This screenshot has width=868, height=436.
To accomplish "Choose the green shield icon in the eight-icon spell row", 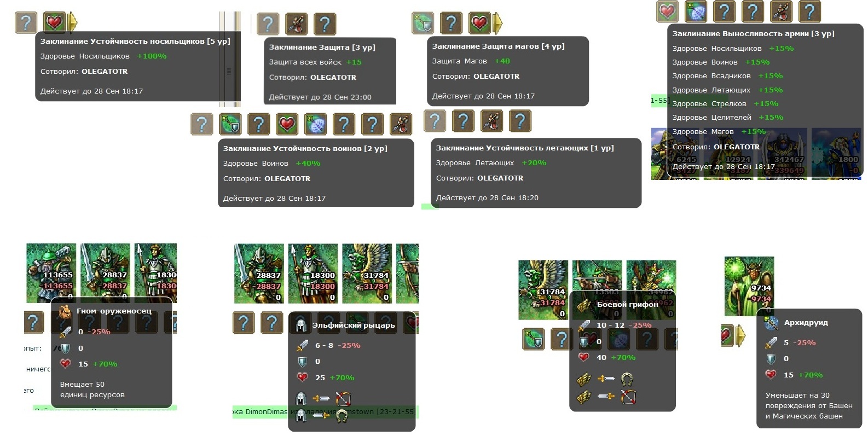I will (x=230, y=124).
